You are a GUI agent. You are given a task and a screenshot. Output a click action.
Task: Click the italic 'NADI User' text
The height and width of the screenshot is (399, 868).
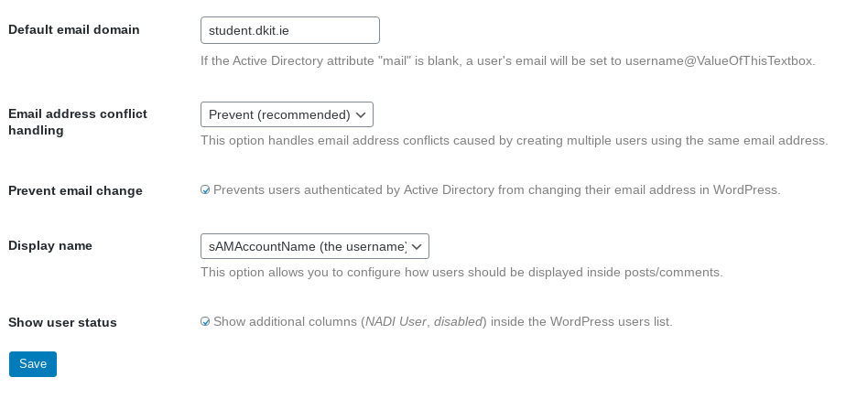tap(396, 321)
